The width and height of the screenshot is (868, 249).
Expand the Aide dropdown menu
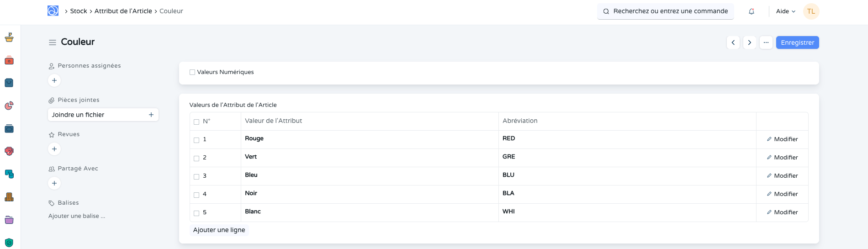[786, 11]
